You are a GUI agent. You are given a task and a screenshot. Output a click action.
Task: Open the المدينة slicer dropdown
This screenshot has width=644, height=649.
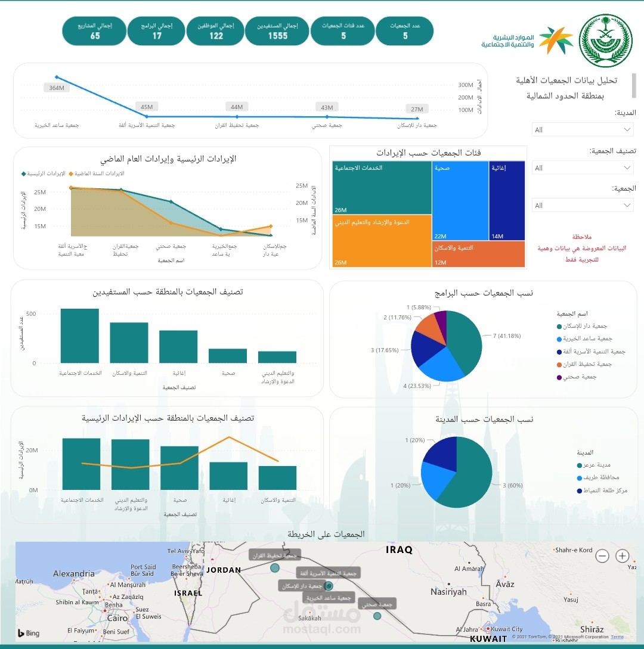click(x=583, y=129)
